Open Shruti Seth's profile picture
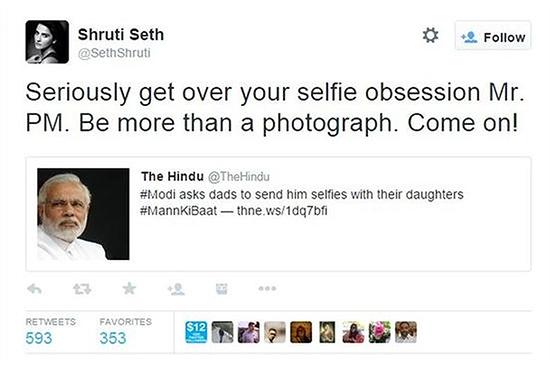Viewport: 550px width, 367px height. [47, 42]
